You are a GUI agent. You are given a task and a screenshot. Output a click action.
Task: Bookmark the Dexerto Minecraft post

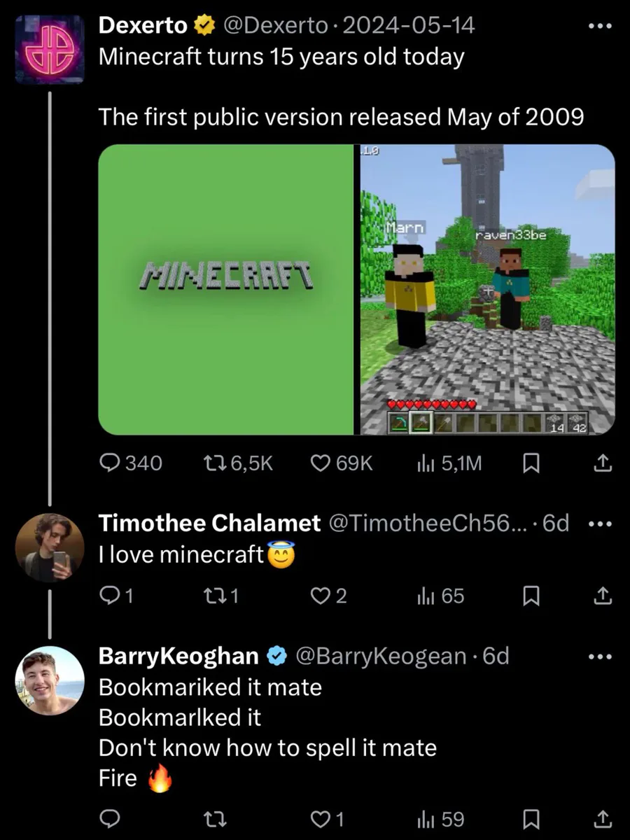click(x=531, y=463)
